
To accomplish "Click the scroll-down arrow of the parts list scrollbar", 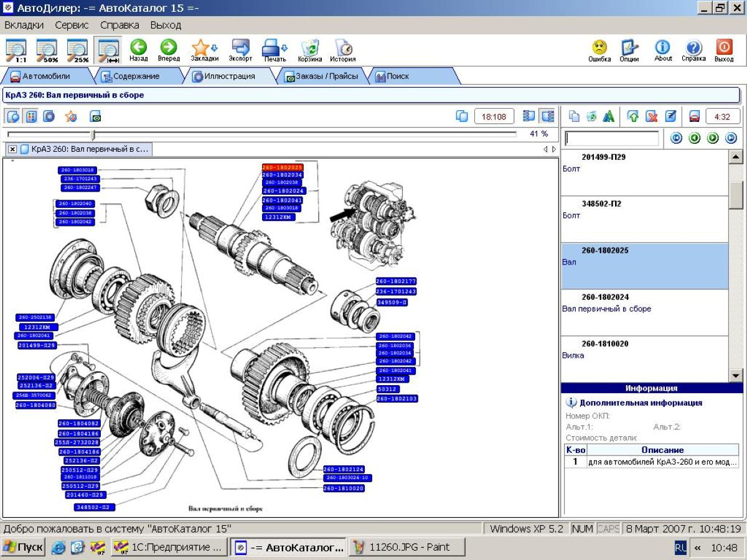I will (736, 375).
